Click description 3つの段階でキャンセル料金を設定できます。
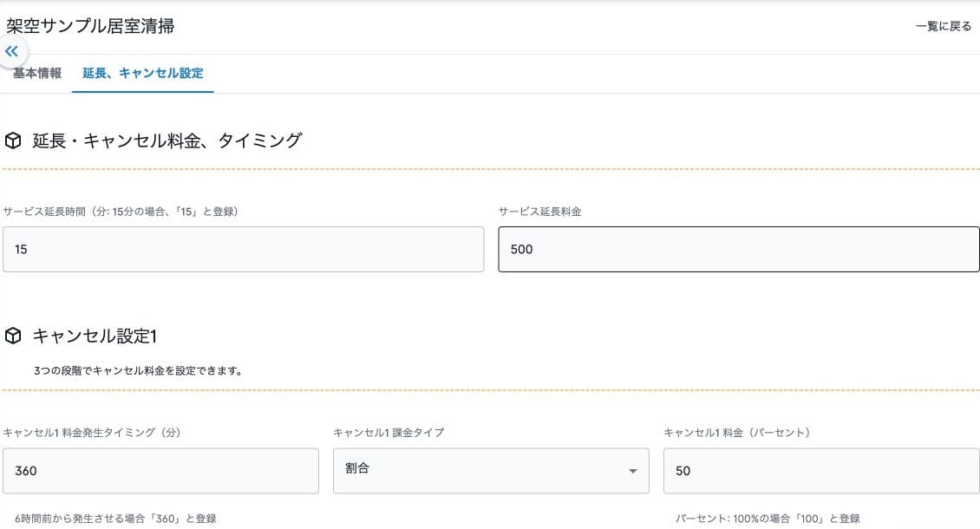The height and width of the screenshot is (529, 980). pyautogui.click(x=138, y=371)
